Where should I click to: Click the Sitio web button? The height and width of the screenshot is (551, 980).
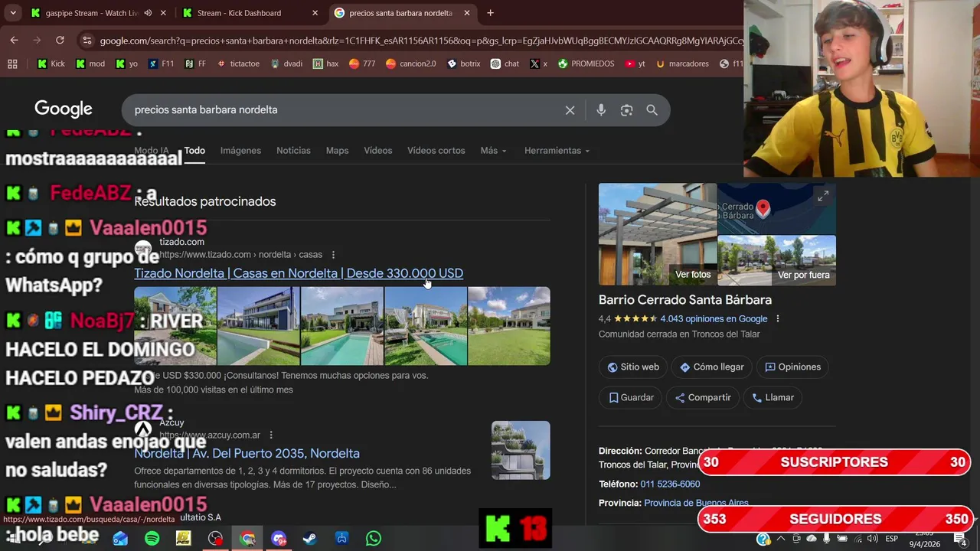[x=633, y=367]
